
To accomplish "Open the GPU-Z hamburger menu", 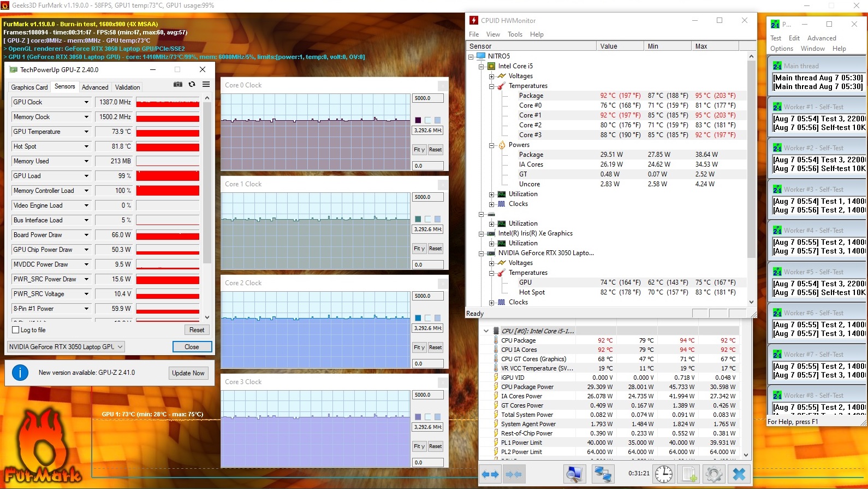I will click(206, 85).
